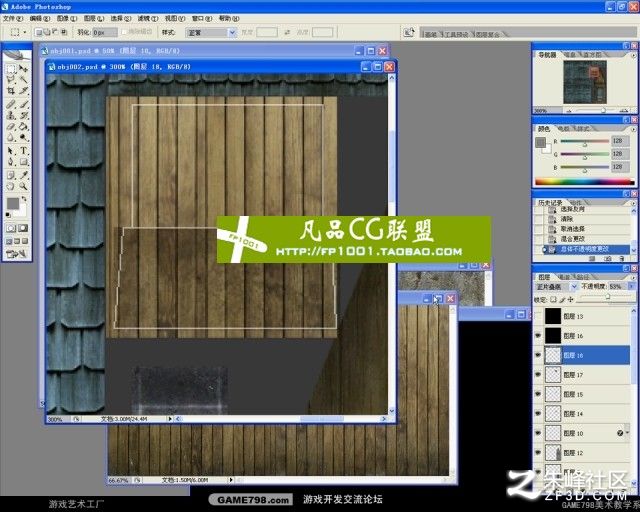Hide layer 图层 14

click(538, 414)
